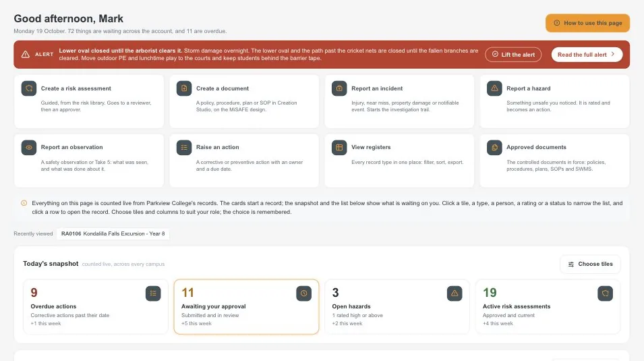
Task: Click the info icon beside the page explanation
Action: pos(24,203)
